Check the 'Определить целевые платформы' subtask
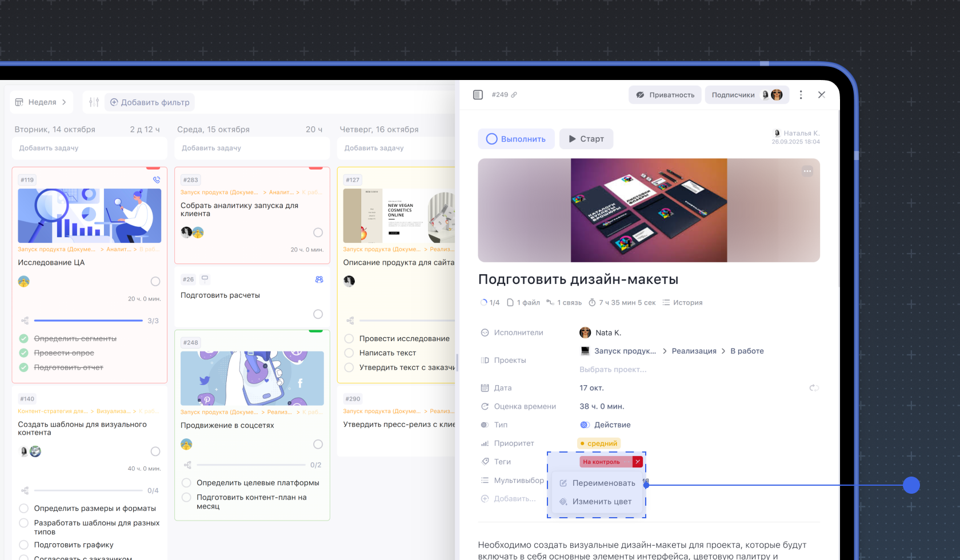The width and height of the screenshot is (960, 560). [x=186, y=483]
